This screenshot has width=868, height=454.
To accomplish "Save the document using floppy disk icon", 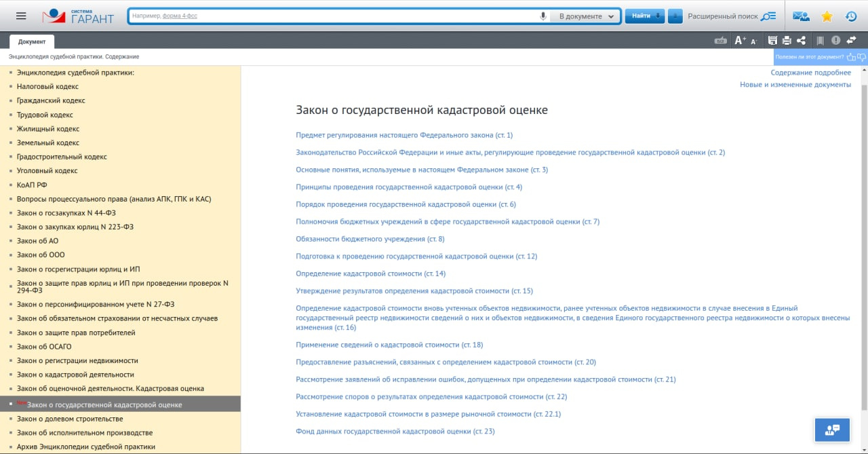I will click(772, 41).
